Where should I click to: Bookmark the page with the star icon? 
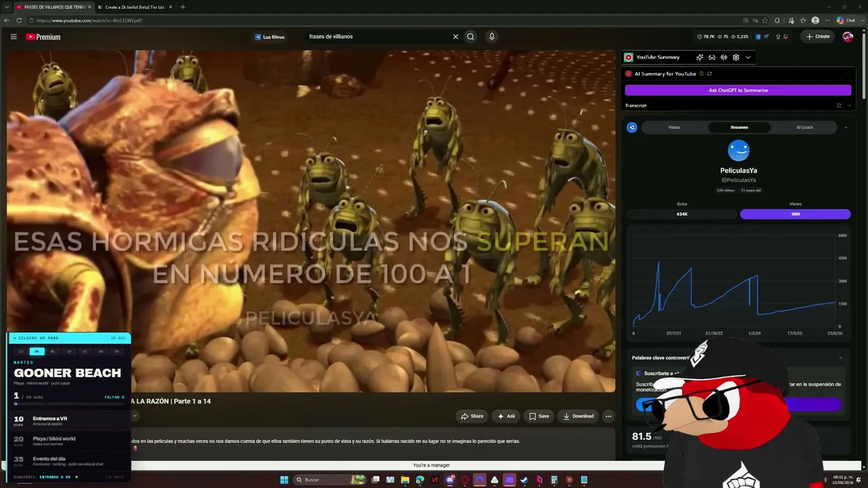click(765, 20)
